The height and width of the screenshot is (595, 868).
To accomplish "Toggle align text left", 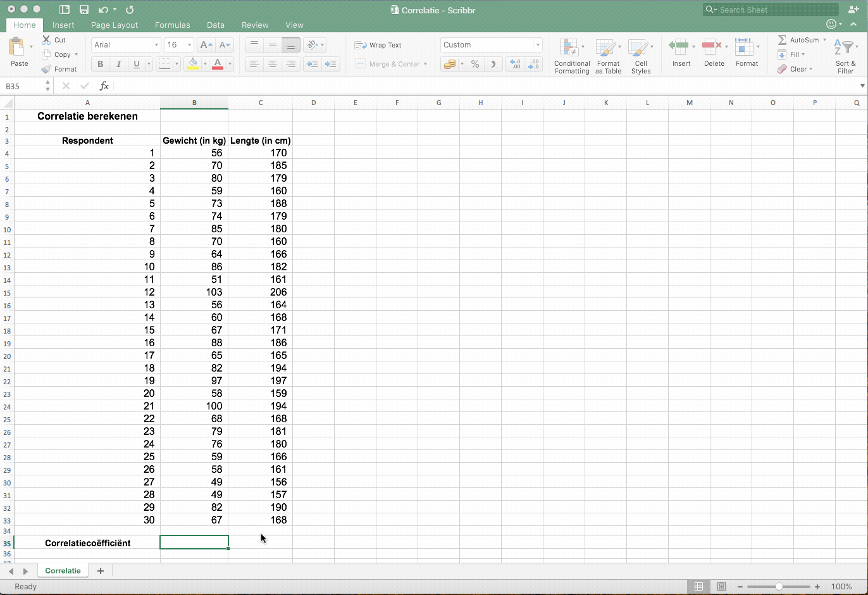I will coord(254,64).
